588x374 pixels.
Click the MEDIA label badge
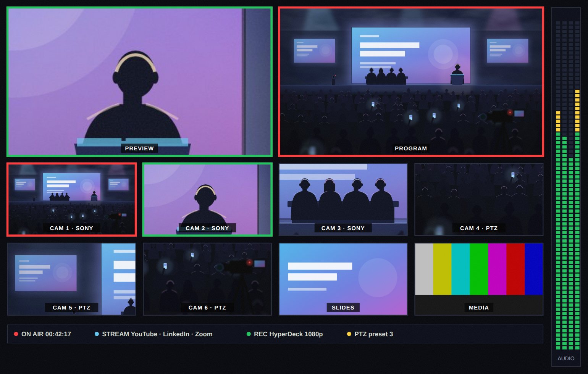coord(479,308)
